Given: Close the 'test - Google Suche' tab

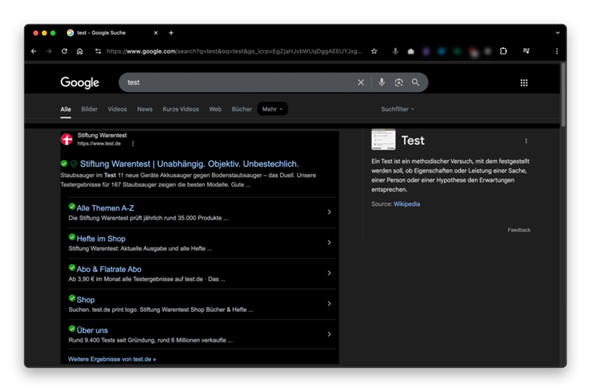Looking at the screenshot, I should (x=156, y=33).
